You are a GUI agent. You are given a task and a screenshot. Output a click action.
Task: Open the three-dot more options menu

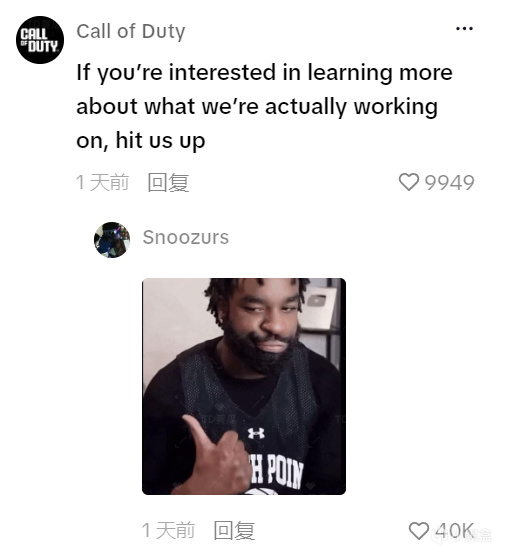point(464,28)
